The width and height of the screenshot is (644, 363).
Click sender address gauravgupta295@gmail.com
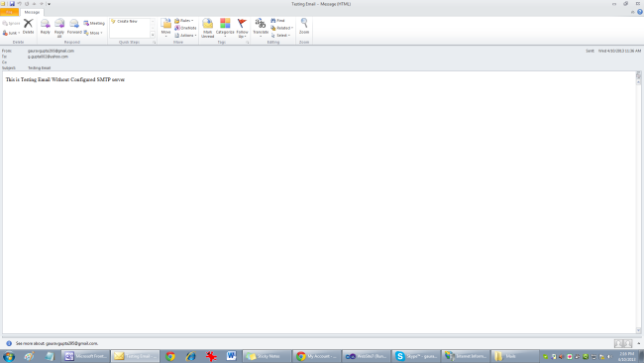(51, 51)
